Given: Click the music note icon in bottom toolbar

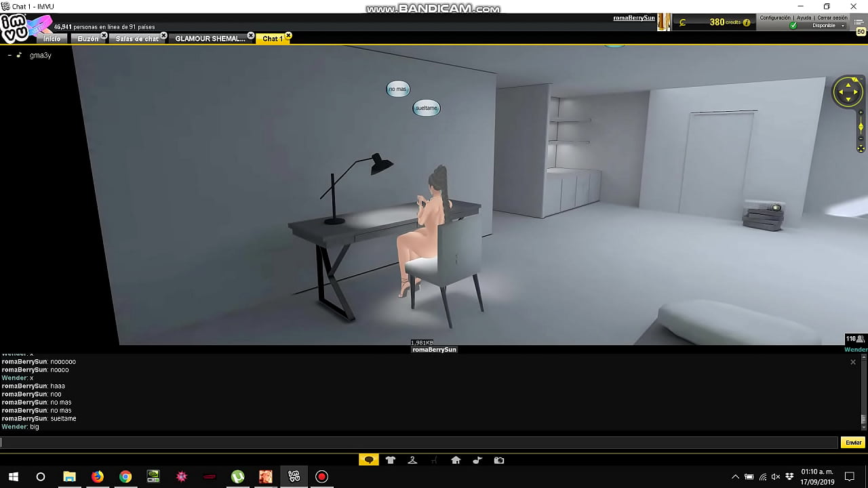Looking at the screenshot, I should tap(477, 460).
